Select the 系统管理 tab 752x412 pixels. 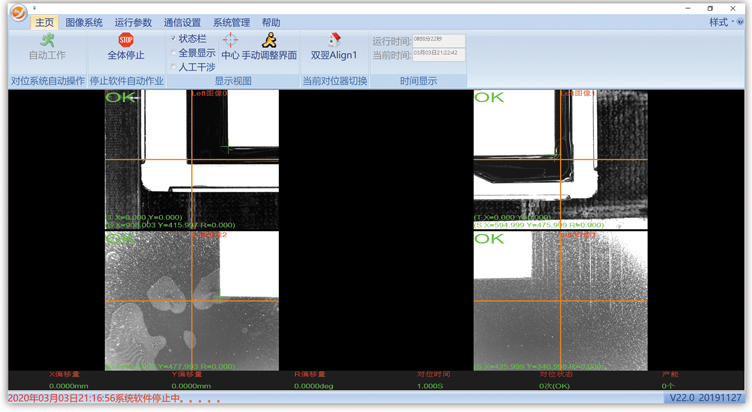coord(231,22)
